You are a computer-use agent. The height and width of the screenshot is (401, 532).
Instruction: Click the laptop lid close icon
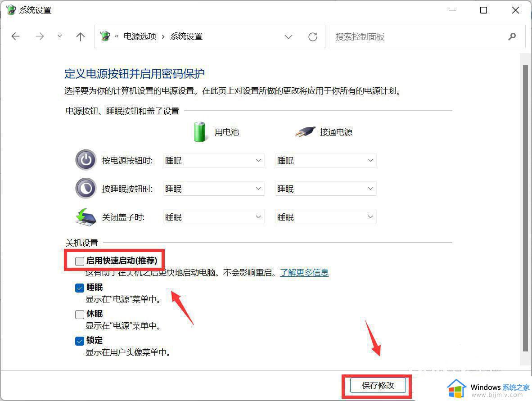pos(86,217)
